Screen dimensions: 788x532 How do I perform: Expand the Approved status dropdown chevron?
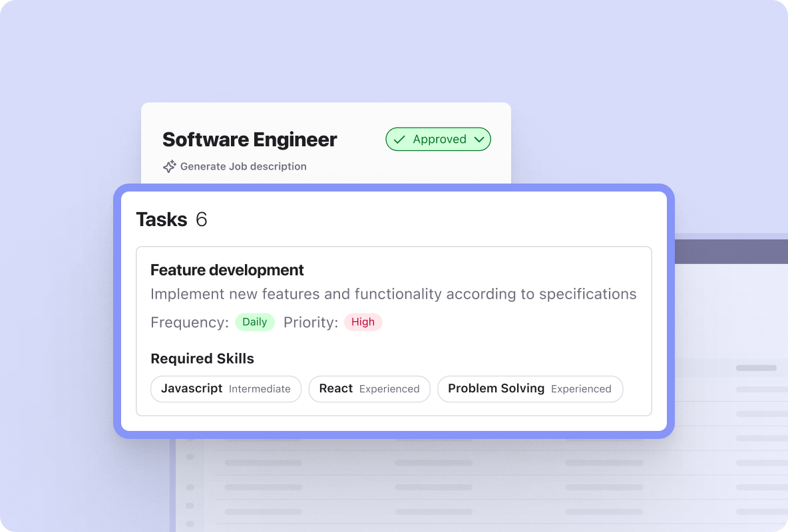479,140
